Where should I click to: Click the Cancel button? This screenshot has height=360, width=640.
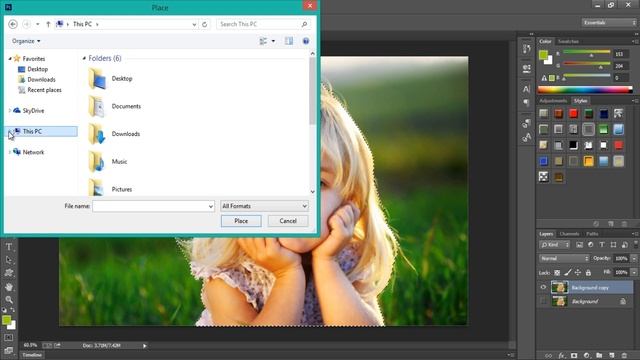coord(288,221)
